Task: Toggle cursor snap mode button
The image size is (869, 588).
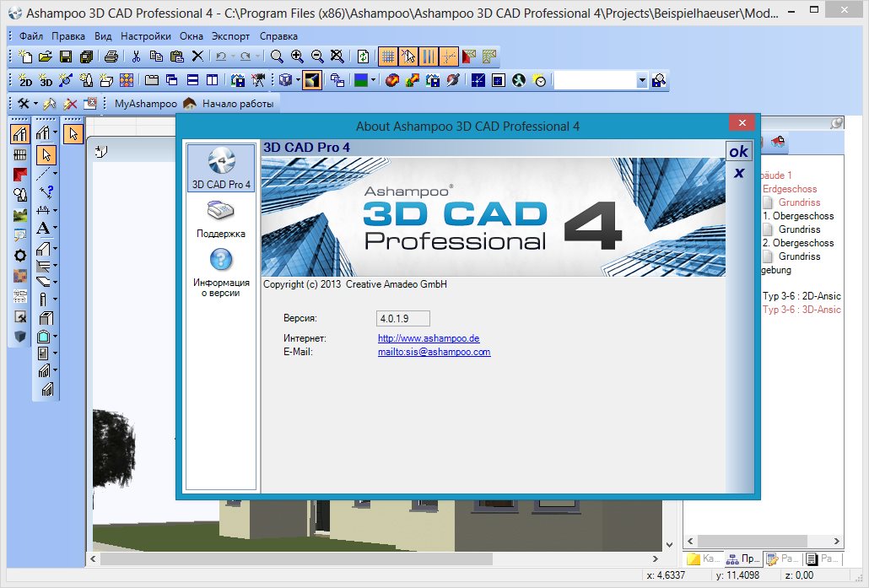Action: 408,56
